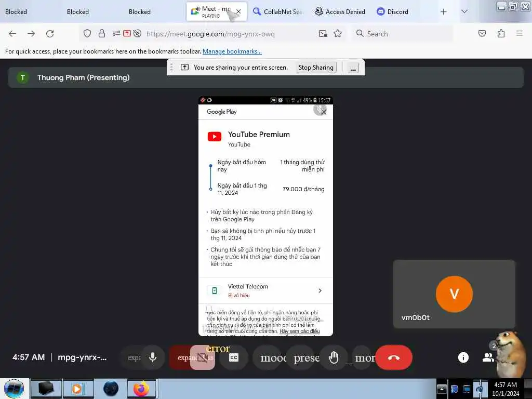Open meeting details info icon
Screen dimensions: 532x399
point(463,357)
